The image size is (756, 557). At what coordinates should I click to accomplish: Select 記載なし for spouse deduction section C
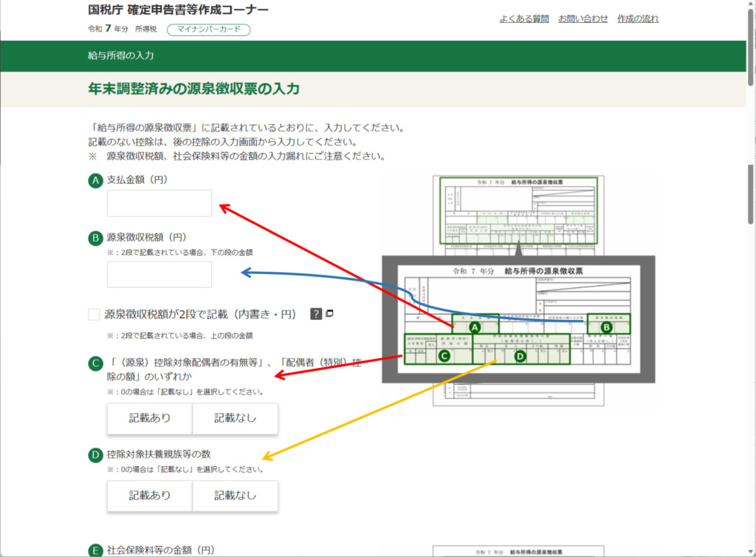click(236, 418)
